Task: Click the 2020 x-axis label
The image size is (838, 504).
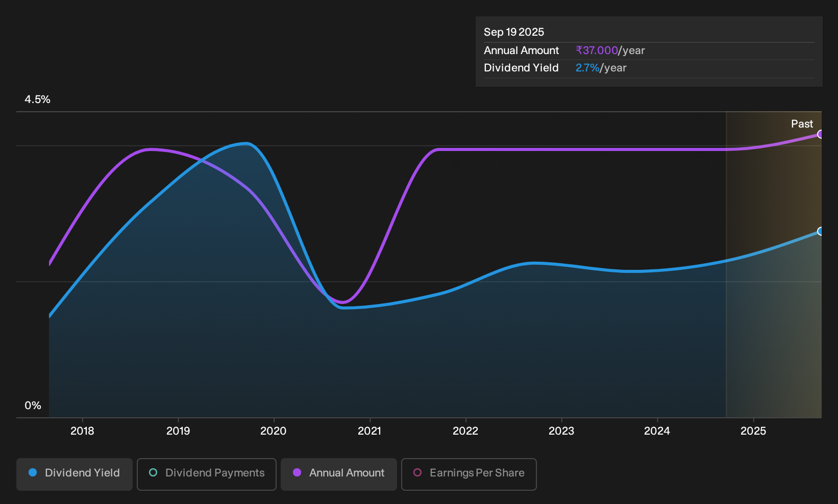Action: [274, 431]
